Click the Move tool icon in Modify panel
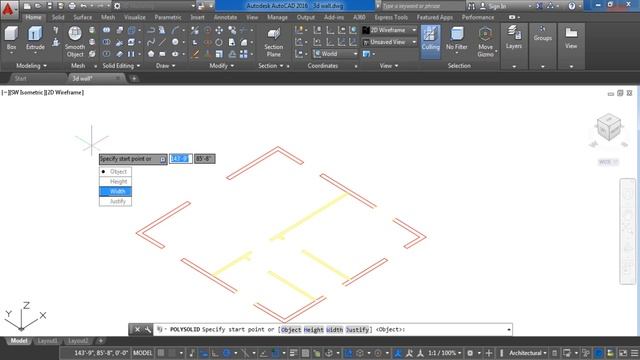 coord(219,30)
